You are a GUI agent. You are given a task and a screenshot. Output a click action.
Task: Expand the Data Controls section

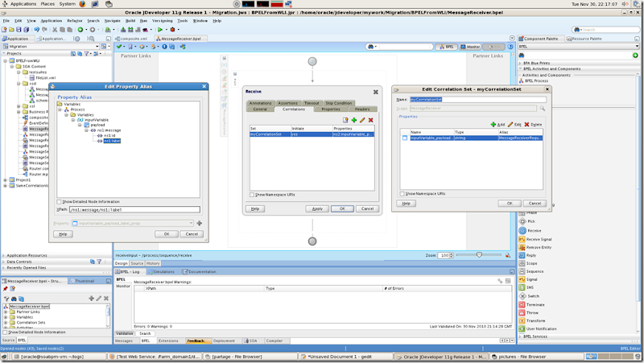coord(4,262)
